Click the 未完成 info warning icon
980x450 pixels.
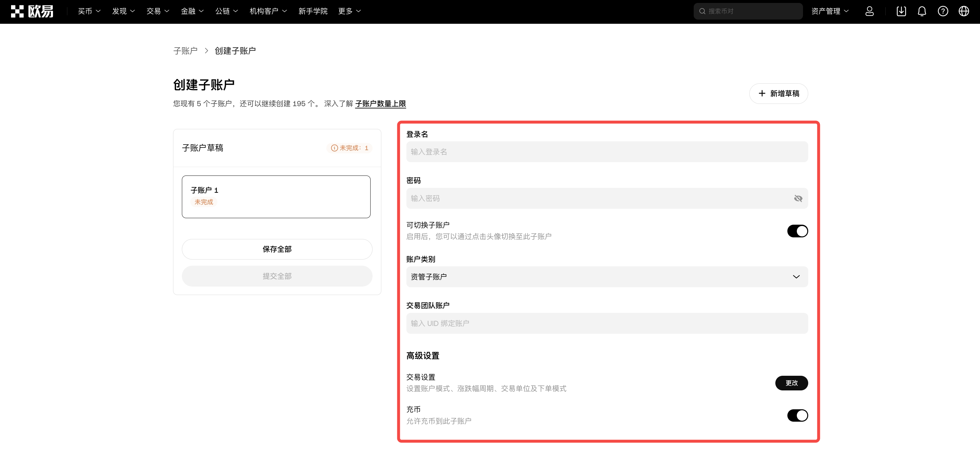(x=334, y=148)
